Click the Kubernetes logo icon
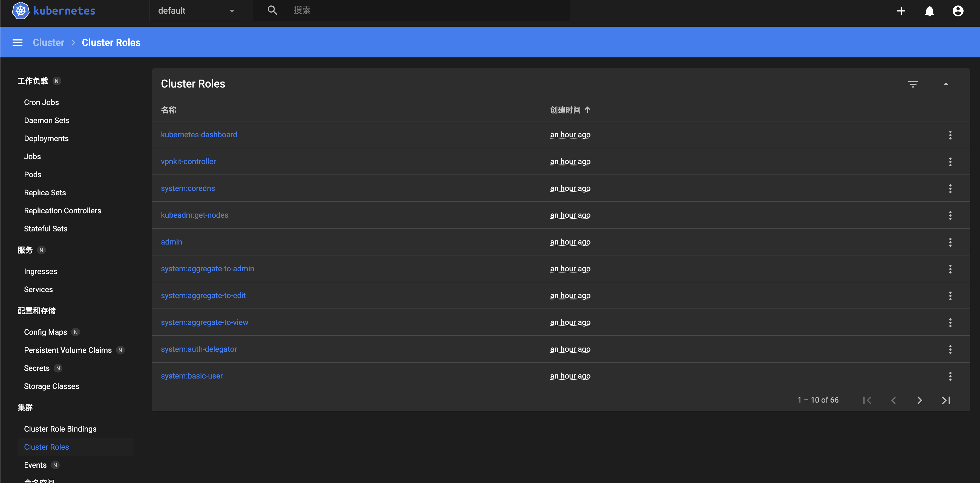Viewport: 980px width, 483px height. pos(21,11)
